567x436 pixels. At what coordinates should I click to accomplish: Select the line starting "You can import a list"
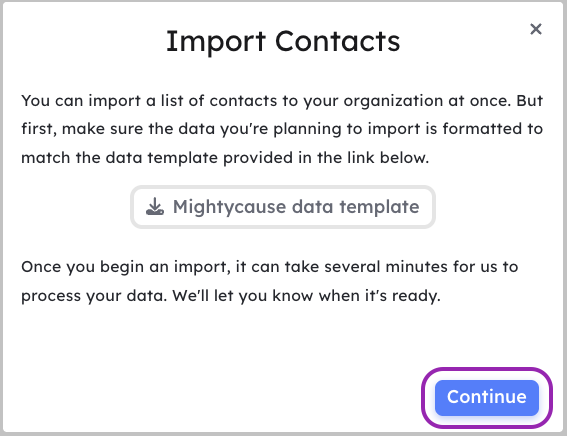[x=282, y=101]
